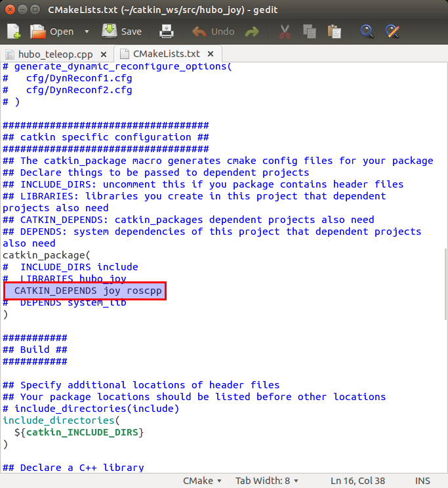
Task: Click the line 'catkin_package('
Action: click(x=47, y=255)
